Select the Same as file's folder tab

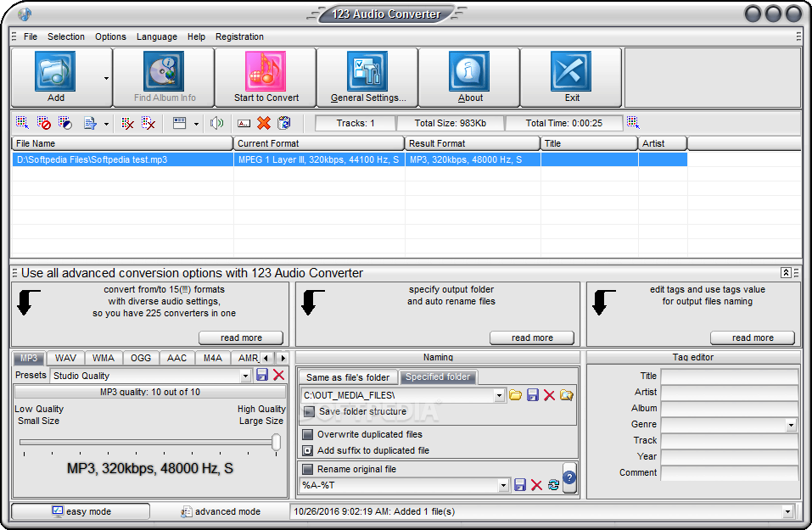tap(348, 377)
